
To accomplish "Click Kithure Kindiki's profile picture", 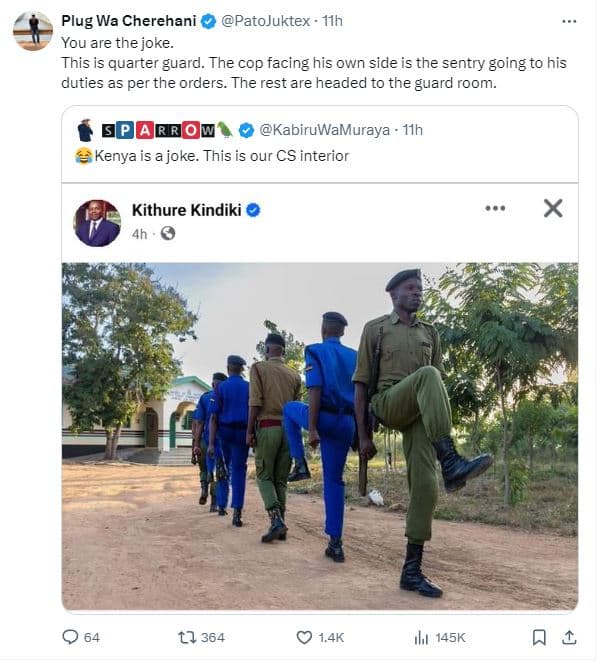I will (x=97, y=222).
